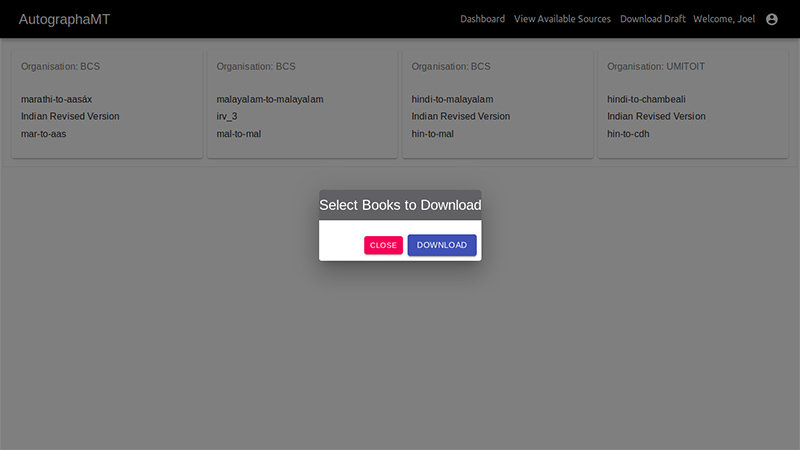800x450 pixels.
Task: Select the Download Draft menu item
Action: (653, 19)
